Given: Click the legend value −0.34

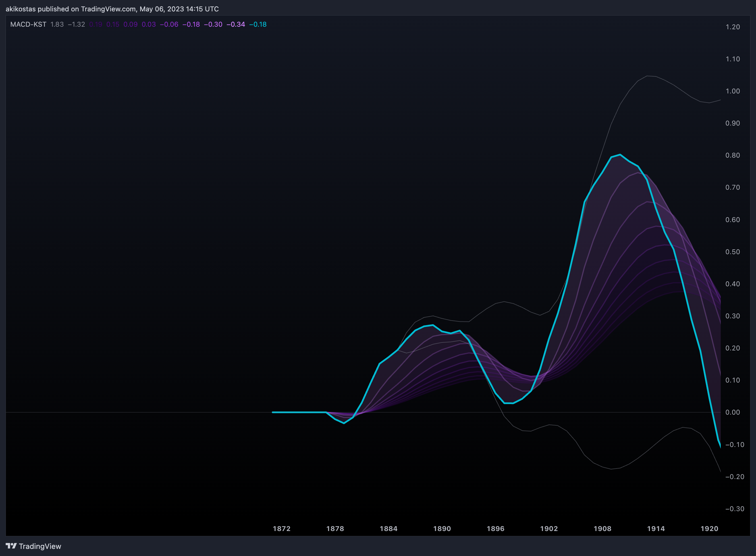Looking at the screenshot, I should (236, 24).
